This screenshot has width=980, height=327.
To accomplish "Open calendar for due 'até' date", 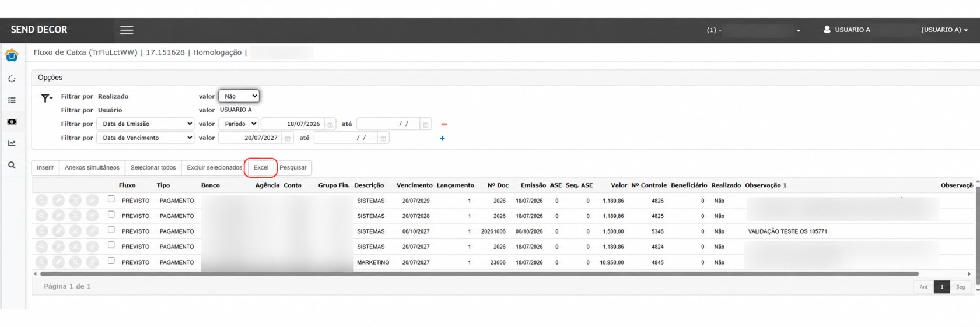I will pos(383,138).
